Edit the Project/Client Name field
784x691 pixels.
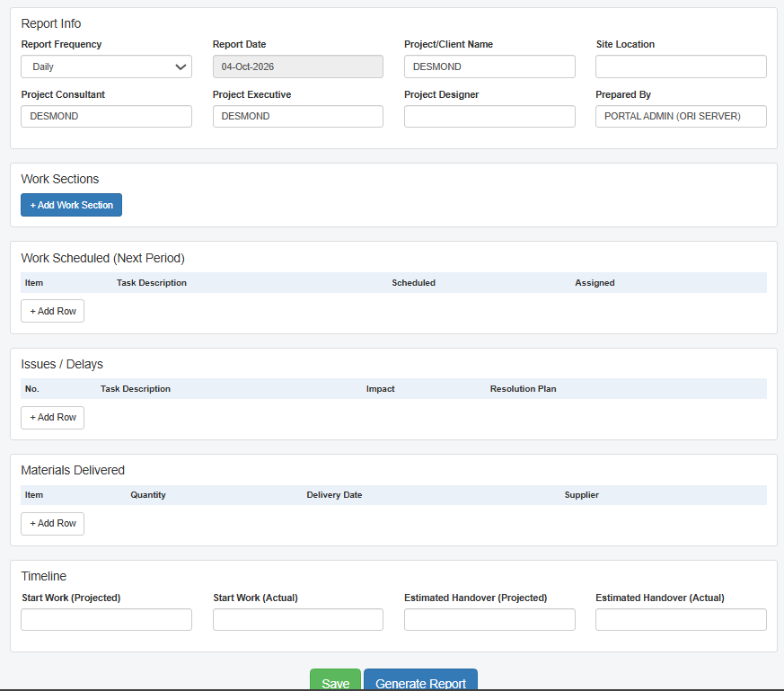(489, 66)
